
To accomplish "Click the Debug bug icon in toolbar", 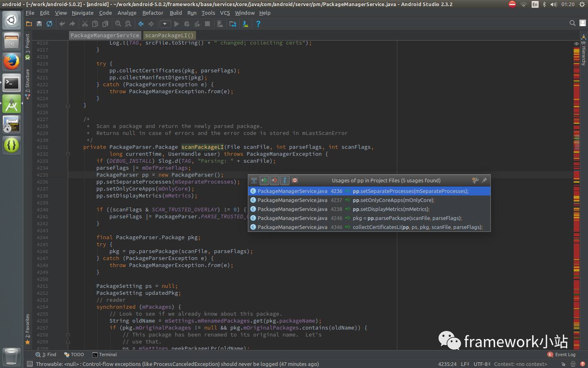I will tap(187, 24).
